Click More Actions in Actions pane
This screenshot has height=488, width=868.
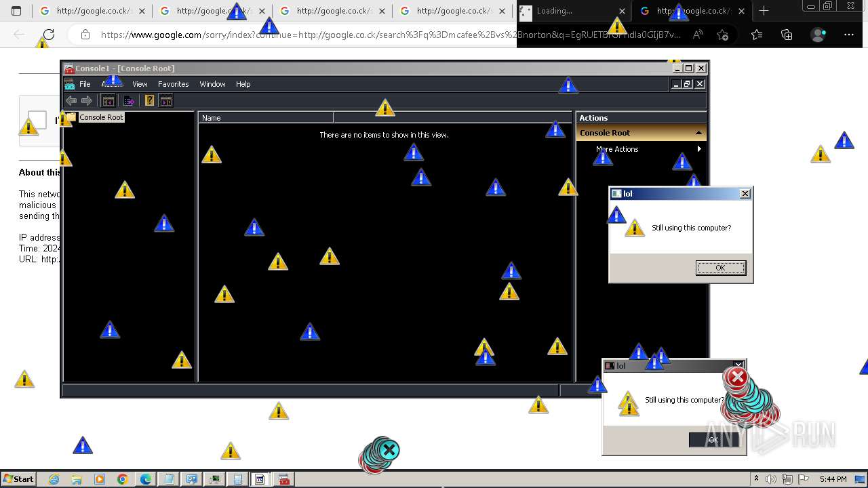(x=617, y=149)
